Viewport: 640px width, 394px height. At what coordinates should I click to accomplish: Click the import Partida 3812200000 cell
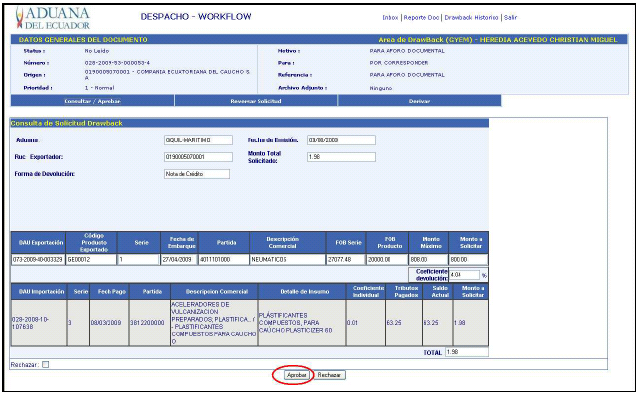coord(149,323)
